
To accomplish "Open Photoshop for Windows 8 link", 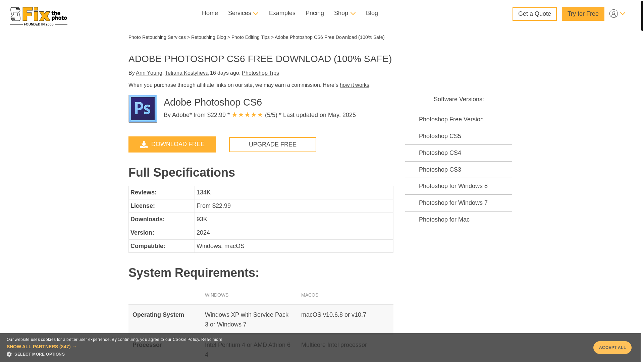I will coord(453,186).
